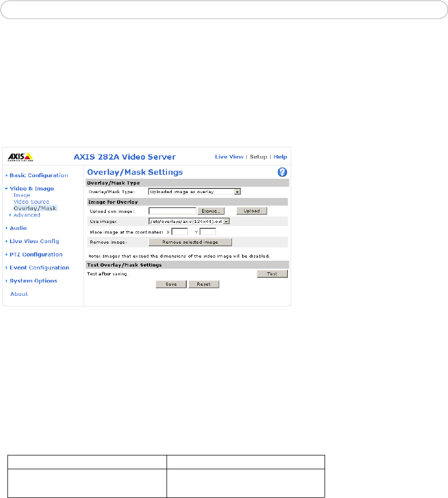Open the Help link in header
Screen dimensions: 448x498
click(280, 157)
